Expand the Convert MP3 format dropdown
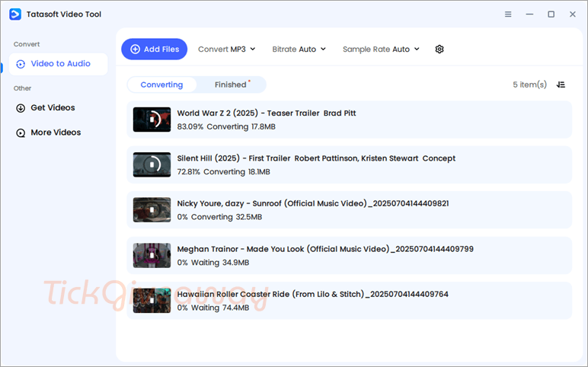 tap(227, 49)
